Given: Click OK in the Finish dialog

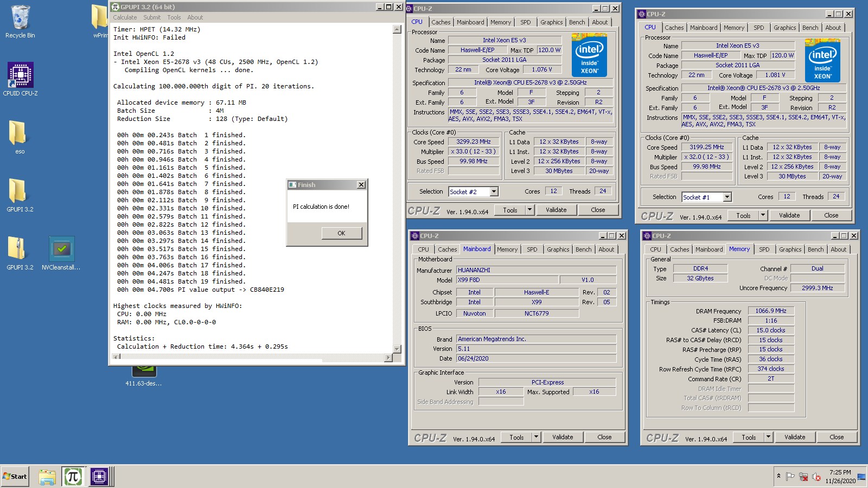Looking at the screenshot, I should 341,233.
